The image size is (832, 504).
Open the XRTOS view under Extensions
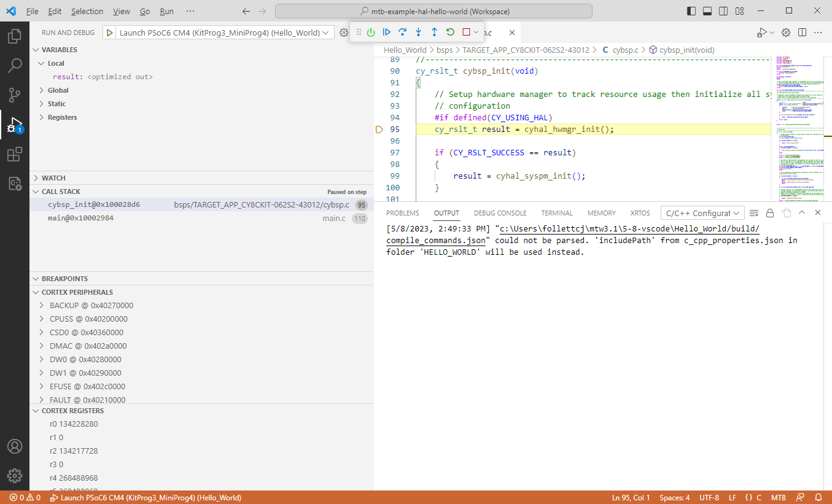point(15,184)
